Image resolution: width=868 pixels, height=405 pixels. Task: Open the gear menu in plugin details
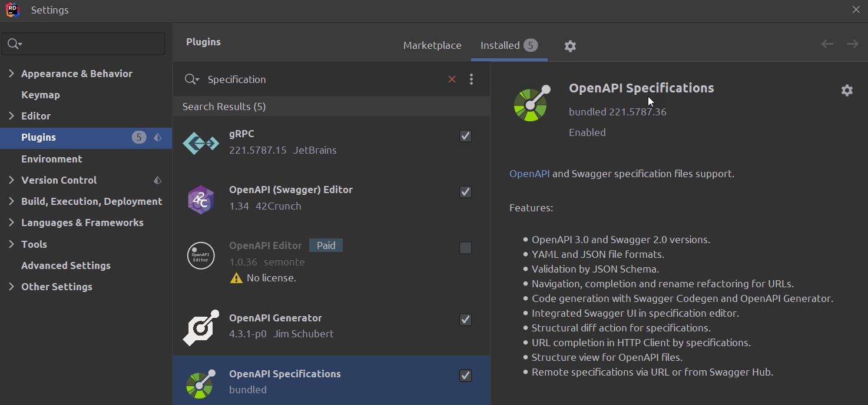point(847,90)
